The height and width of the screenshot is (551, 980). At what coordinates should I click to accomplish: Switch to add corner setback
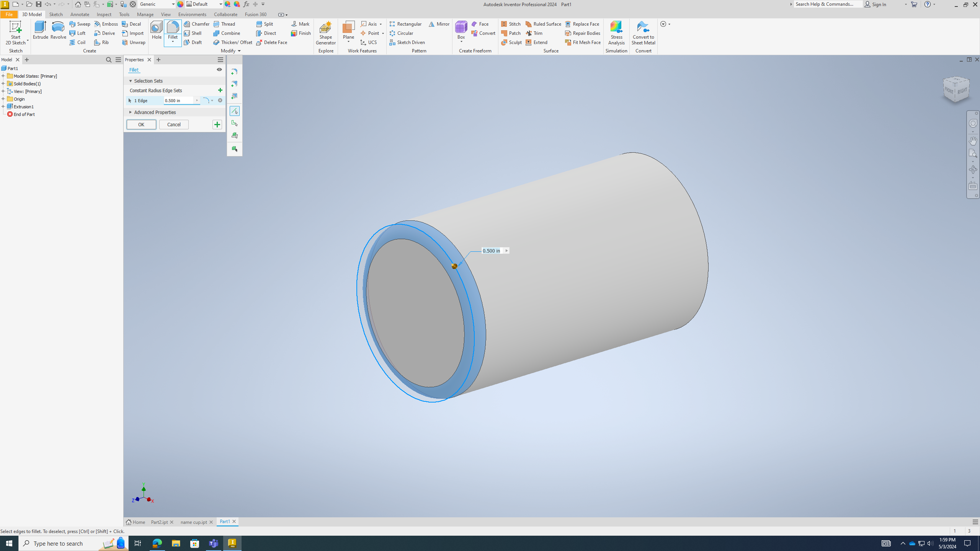(234, 96)
